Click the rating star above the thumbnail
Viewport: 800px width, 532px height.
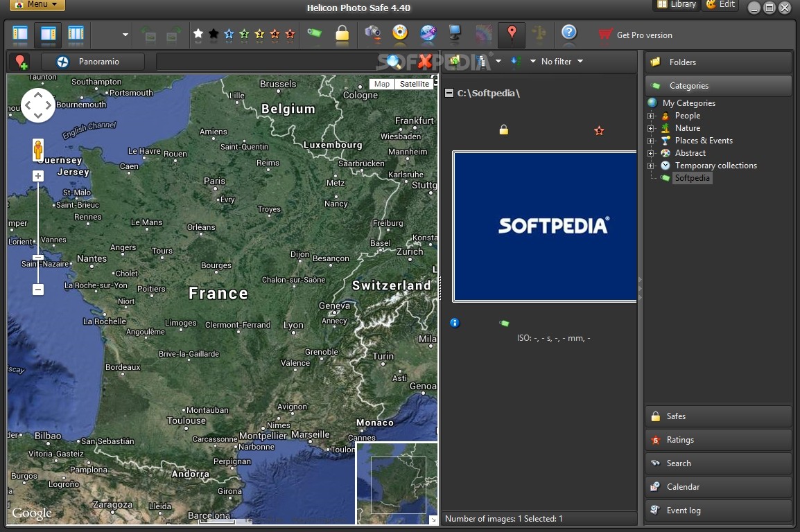pyautogui.click(x=599, y=131)
